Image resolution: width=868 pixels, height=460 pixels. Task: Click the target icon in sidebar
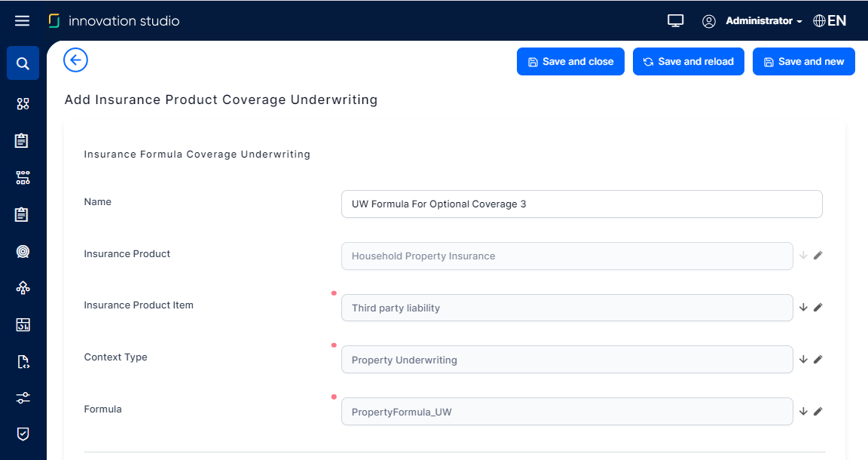point(23,252)
